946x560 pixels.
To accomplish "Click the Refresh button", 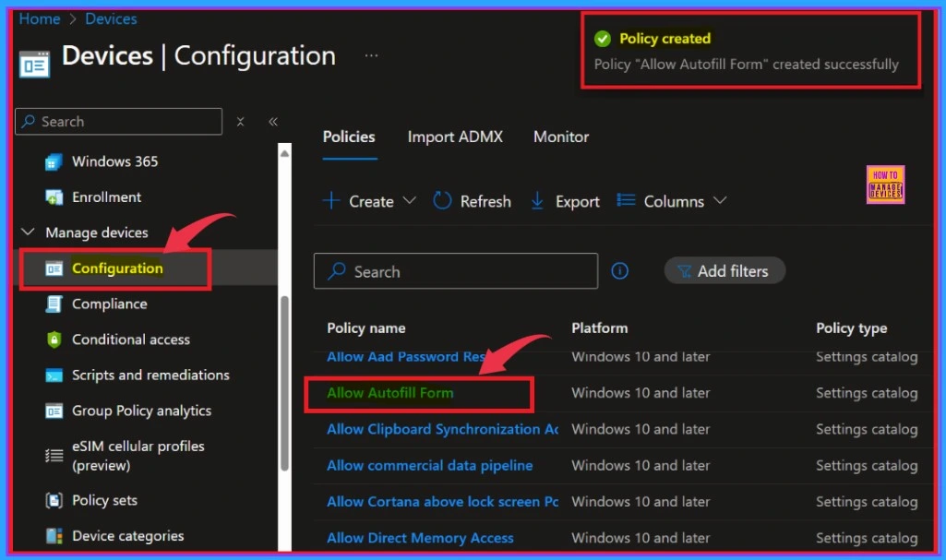I will click(x=472, y=201).
